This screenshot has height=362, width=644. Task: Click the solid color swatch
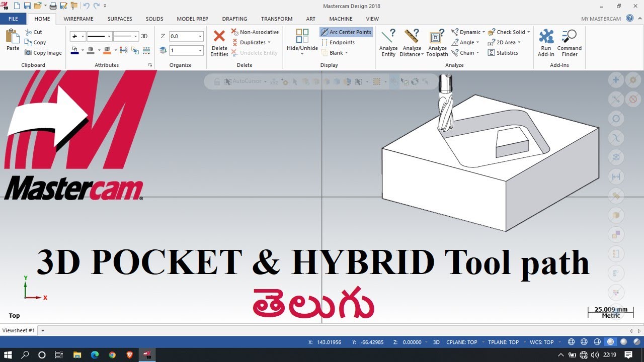coord(91,50)
